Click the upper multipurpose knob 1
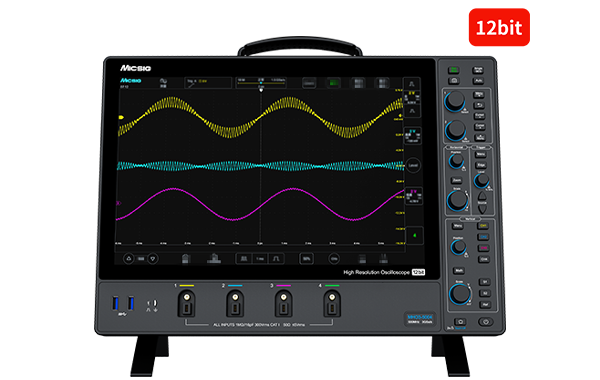 coord(455,101)
